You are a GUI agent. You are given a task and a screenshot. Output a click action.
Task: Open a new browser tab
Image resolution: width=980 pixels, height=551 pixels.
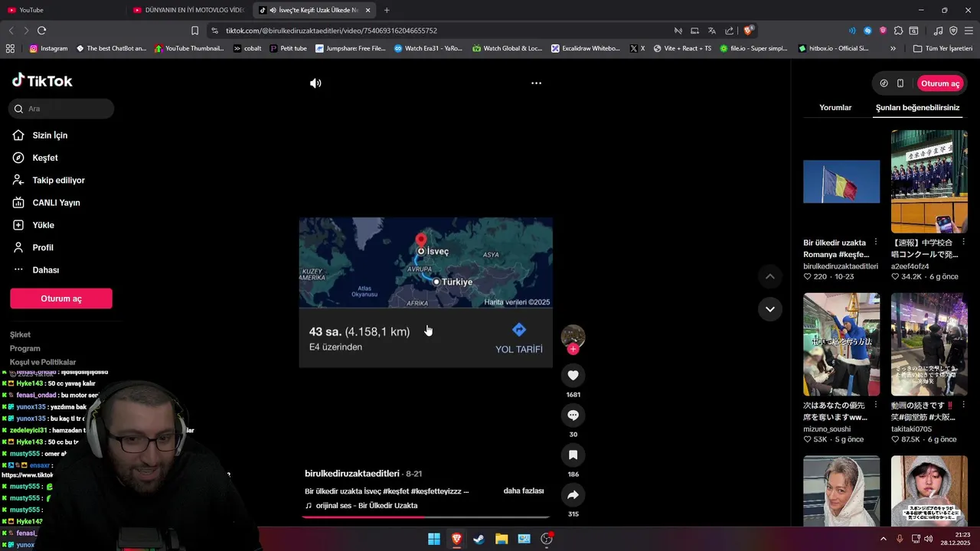click(x=387, y=10)
